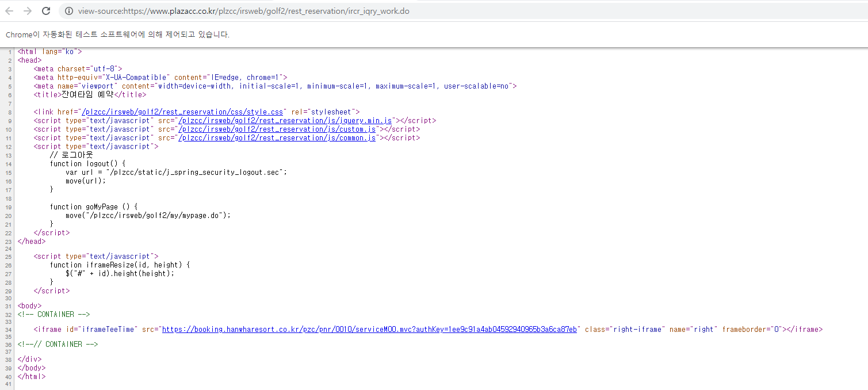Image resolution: width=868 pixels, height=390 pixels.
Task: Click the function iframeResize line
Action: 120,265
